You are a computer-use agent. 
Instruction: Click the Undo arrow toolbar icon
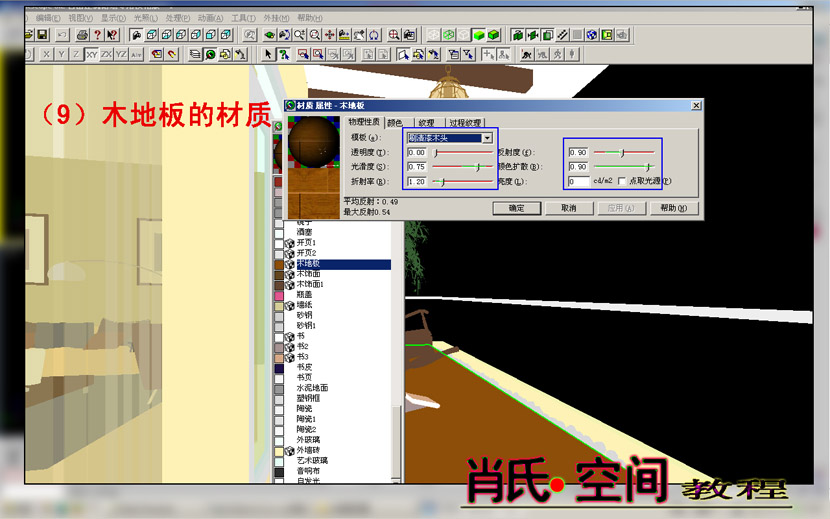[x=62, y=35]
